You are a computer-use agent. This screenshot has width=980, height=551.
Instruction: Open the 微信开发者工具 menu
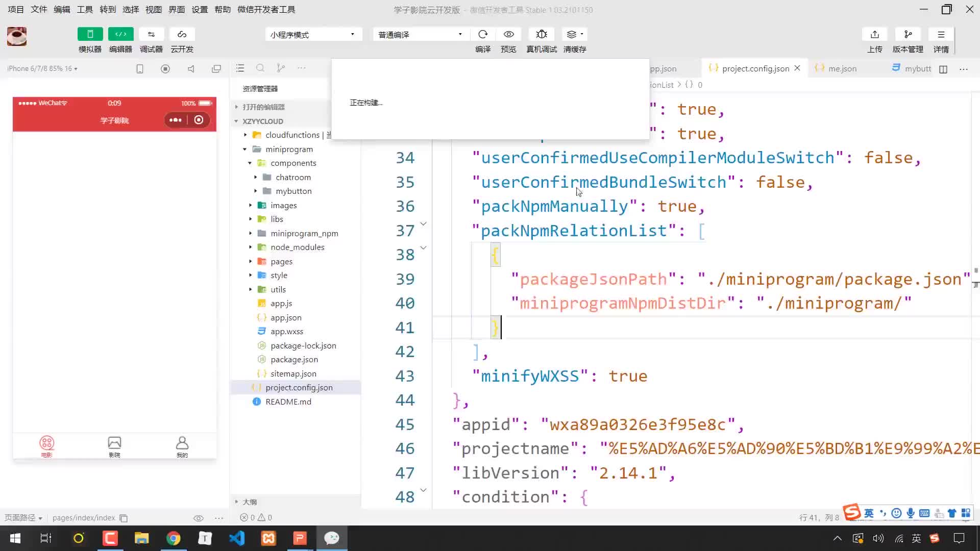click(266, 9)
